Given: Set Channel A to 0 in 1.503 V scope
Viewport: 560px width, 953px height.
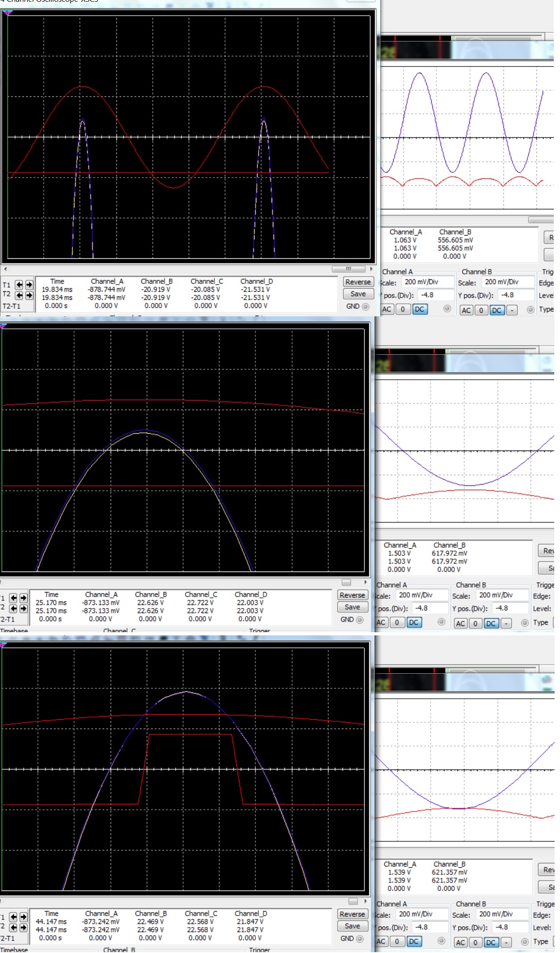Looking at the screenshot, I should pyautogui.click(x=397, y=623).
